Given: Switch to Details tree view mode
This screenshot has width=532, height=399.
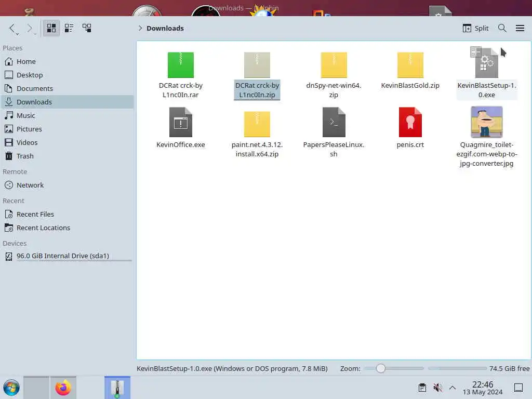Looking at the screenshot, I should 87,28.
